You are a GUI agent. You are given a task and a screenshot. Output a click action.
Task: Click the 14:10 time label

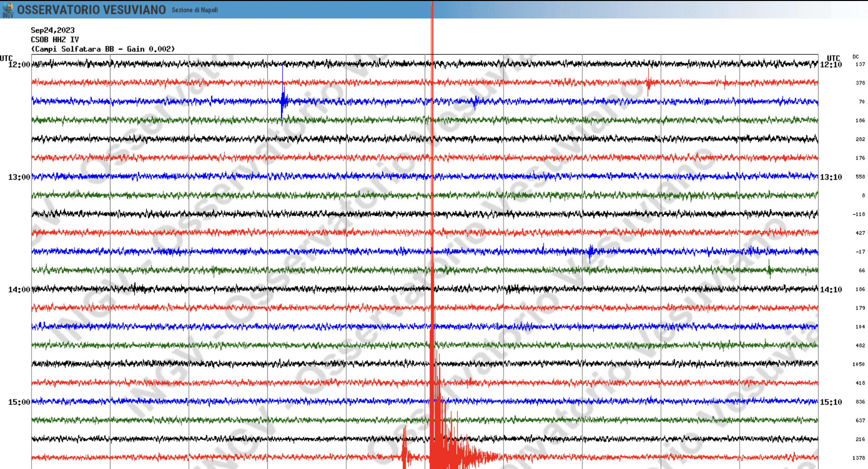click(x=831, y=290)
